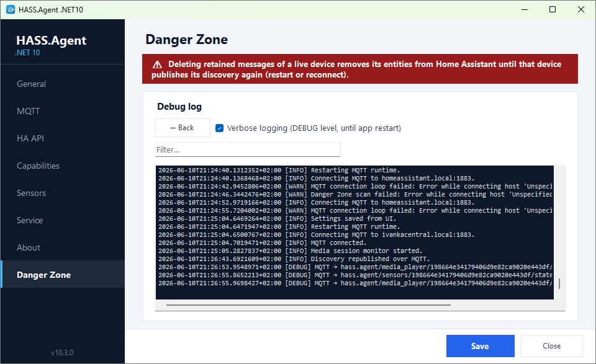Click the blue Save button

point(480,346)
